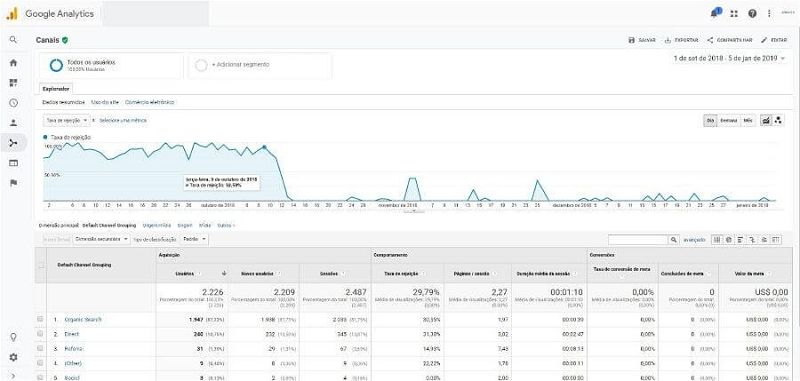Open Customization dashboards icon in the sidebar
The width and height of the screenshot is (800, 381).
13,83
